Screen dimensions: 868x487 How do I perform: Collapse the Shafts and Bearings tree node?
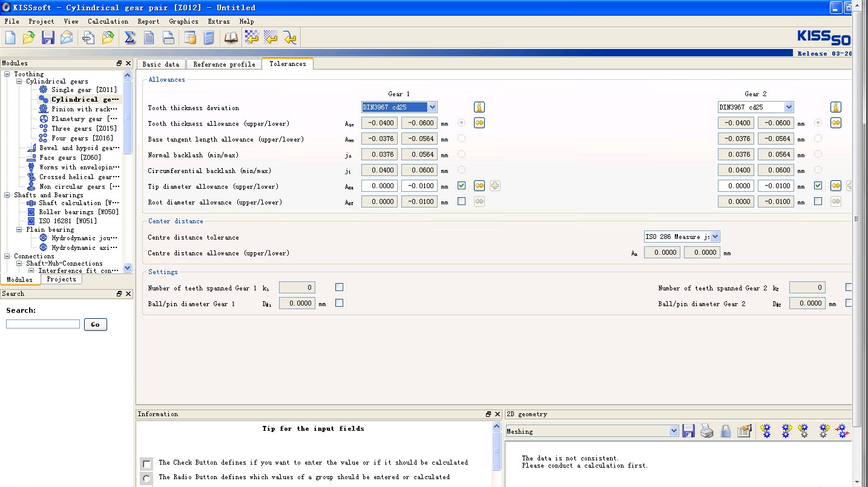point(7,195)
